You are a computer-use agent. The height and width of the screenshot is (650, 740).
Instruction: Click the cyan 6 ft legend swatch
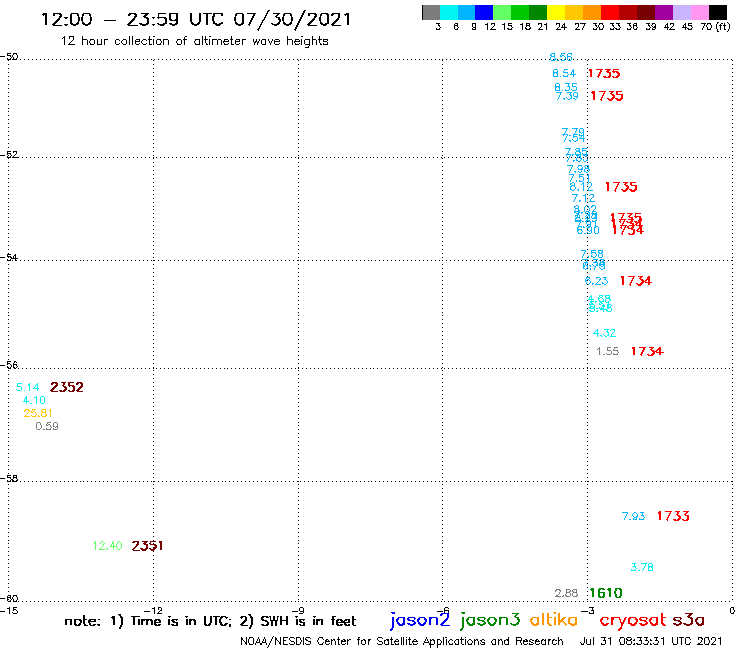pyautogui.click(x=449, y=12)
